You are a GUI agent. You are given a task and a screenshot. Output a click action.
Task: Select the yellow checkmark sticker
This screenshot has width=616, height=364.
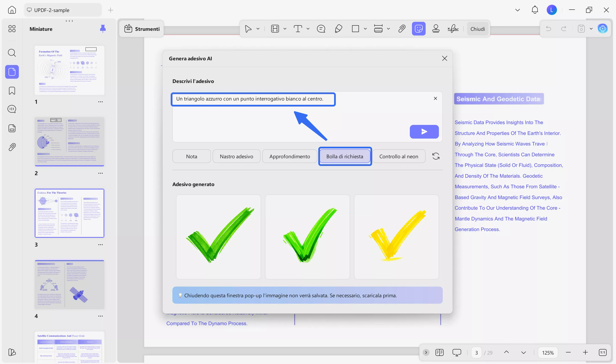click(x=396, y=237)
